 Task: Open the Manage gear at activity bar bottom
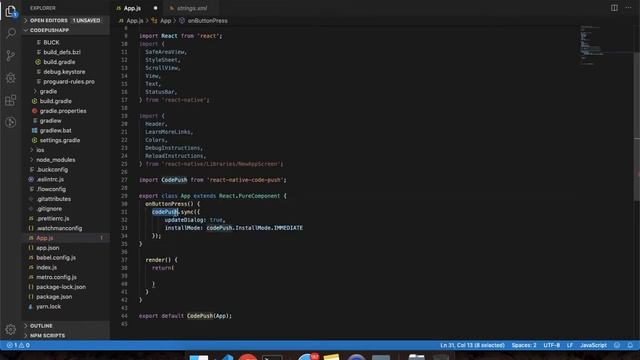(x=11, y=329)
